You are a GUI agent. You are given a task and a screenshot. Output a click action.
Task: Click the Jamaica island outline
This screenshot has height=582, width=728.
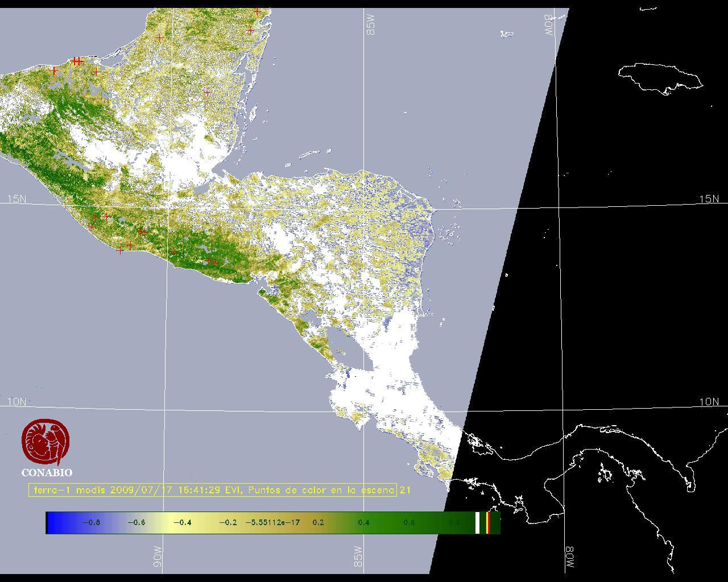(660, 77)
